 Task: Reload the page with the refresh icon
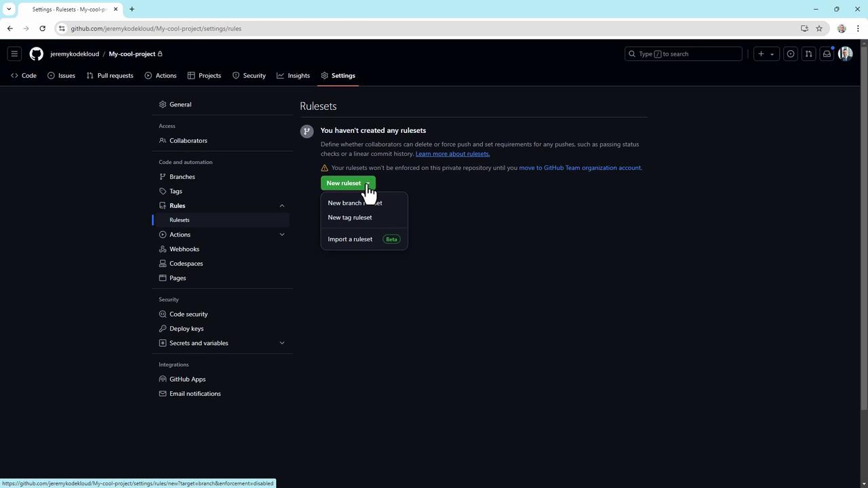click(42, 28)
